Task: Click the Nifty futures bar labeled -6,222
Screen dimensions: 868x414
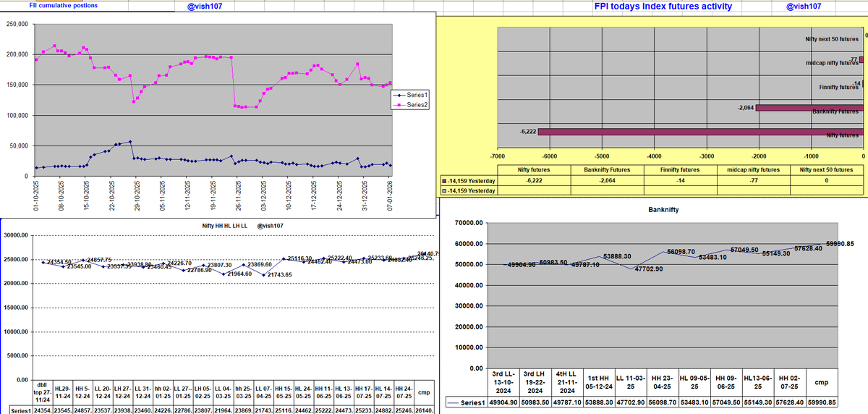Action: coord(700,132)
